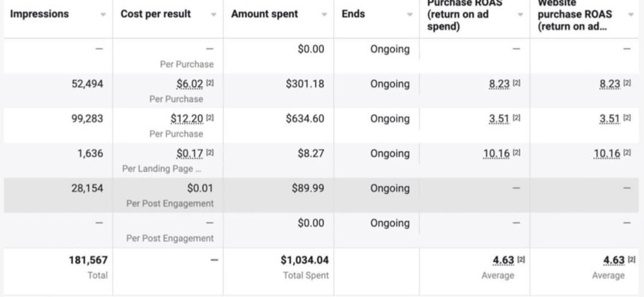This screenshot has width=644, height=297.
Task: Open the Amount spent column dropdown arrow
Action: coord(324,15)
